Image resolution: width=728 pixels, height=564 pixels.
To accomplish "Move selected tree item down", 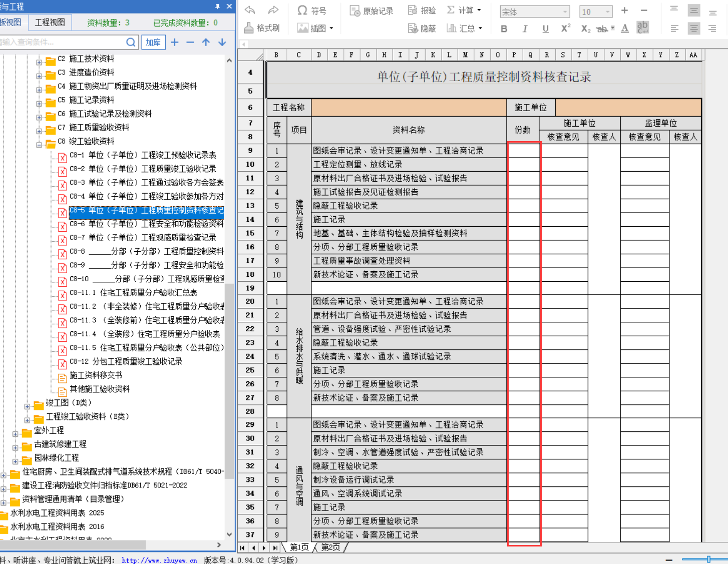I will tap(222, 43).
